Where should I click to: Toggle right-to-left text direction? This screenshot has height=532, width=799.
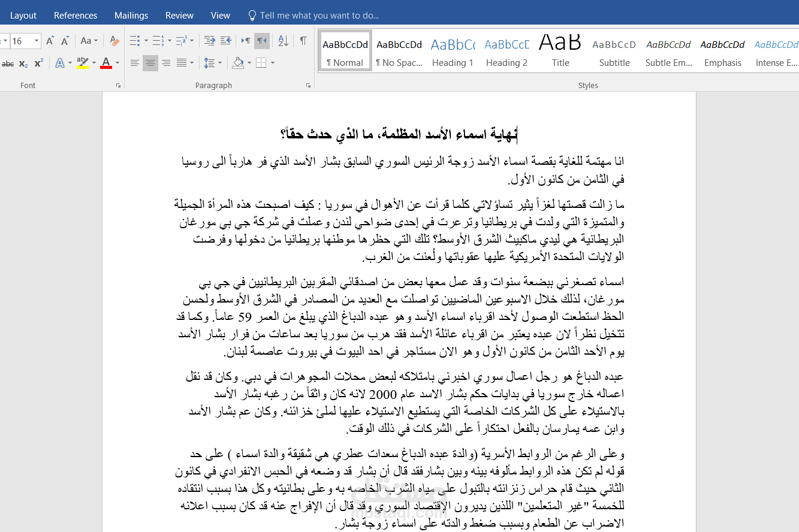(262, 41)
